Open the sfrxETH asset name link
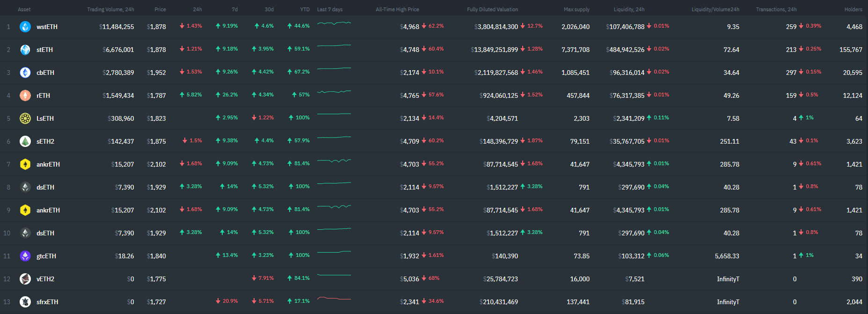 coord(47,302)
